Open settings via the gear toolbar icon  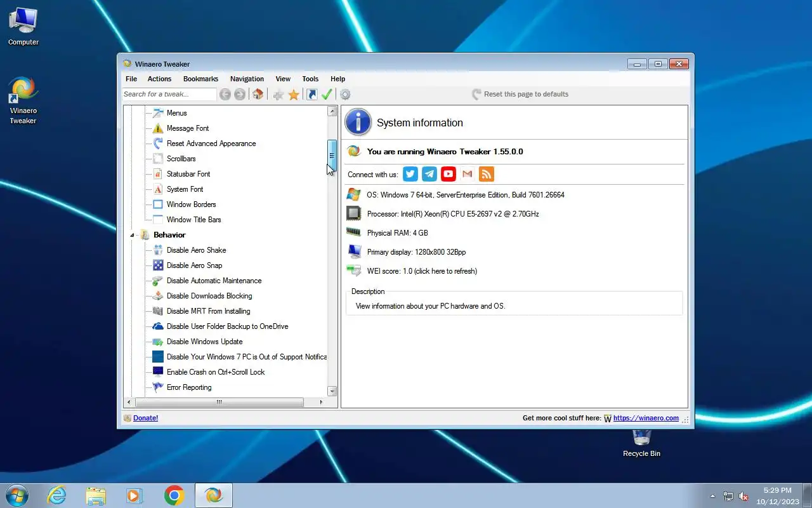(345, 95)
